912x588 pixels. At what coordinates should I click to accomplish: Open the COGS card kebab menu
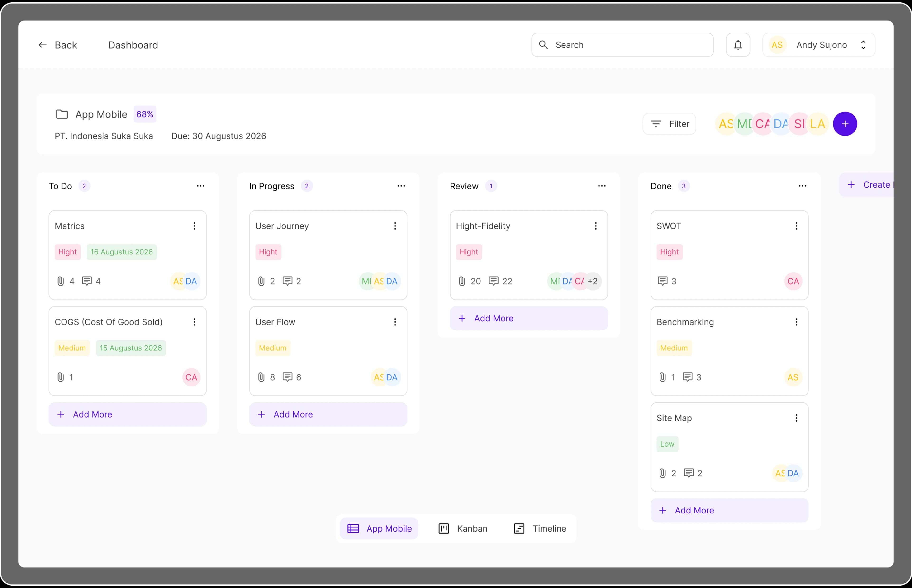coord(194,322)
